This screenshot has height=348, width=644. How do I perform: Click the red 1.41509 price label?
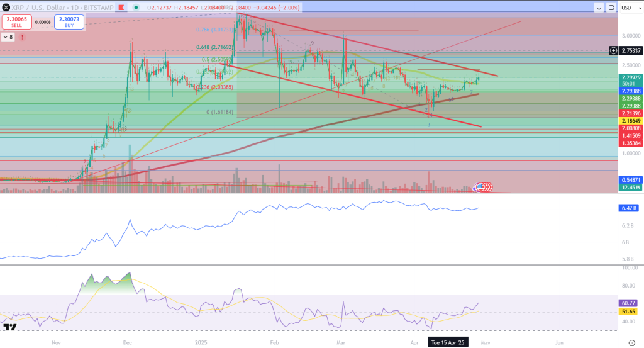[x=631, y=135]
